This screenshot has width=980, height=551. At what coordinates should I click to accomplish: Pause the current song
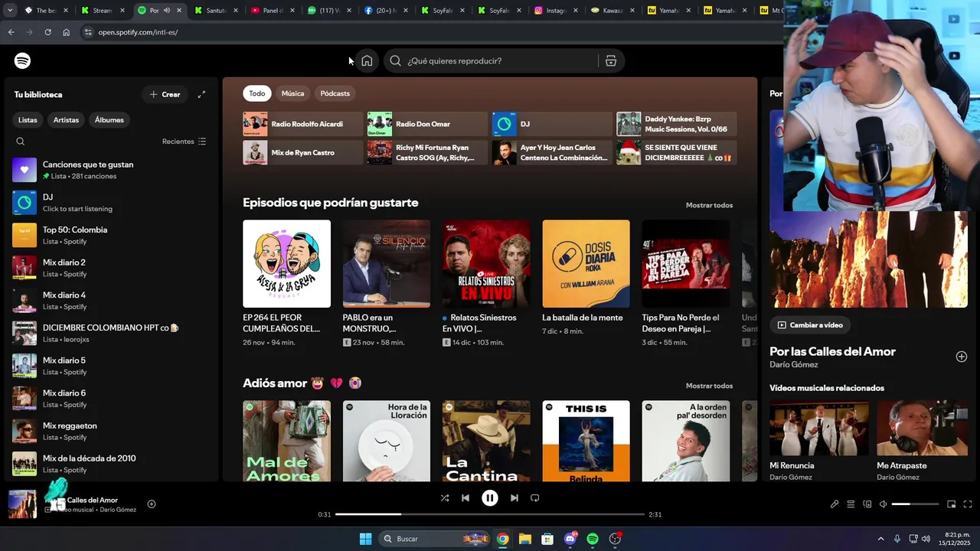coord(490,498)
